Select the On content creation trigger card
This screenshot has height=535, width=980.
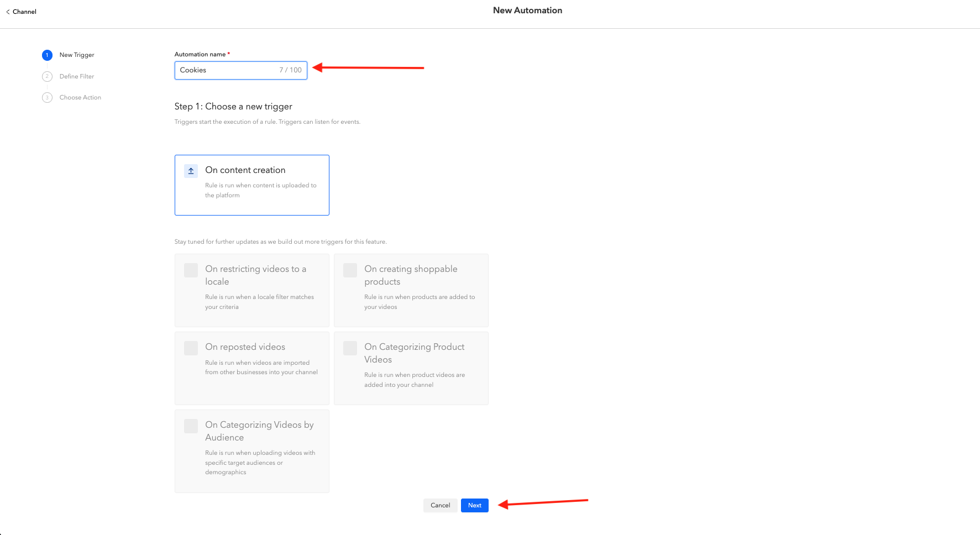coord(252,185)
